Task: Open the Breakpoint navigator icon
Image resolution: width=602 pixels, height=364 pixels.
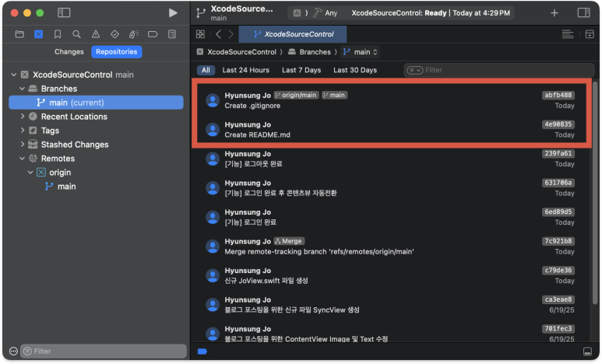Action: click(153, 34)
